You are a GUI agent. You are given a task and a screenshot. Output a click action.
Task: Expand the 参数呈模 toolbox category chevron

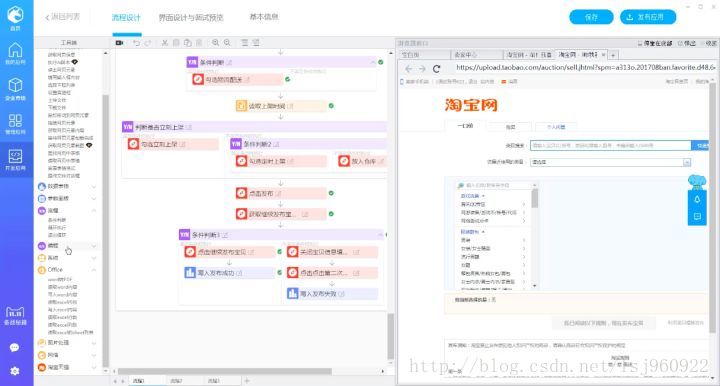(94, 198)
